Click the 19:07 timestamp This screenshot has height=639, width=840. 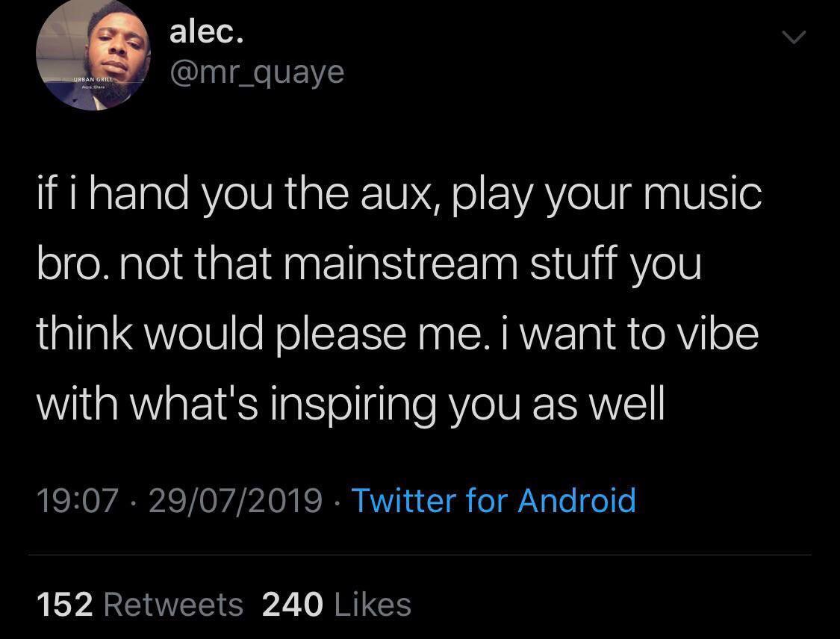click(x=77, y=501)
